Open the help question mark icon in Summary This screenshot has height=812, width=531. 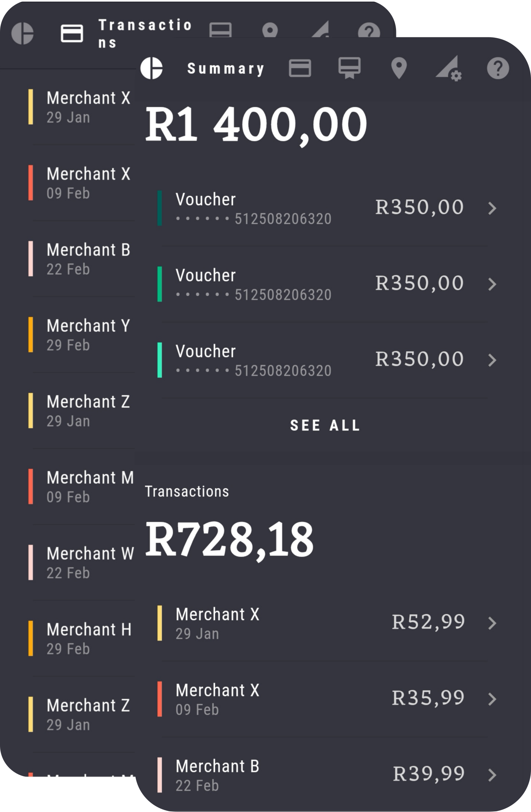point(498,68)
